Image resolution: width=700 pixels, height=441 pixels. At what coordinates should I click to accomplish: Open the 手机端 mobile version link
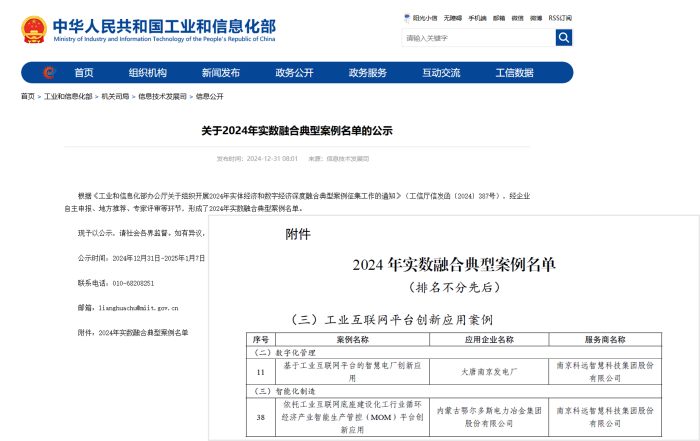point(478,17)
